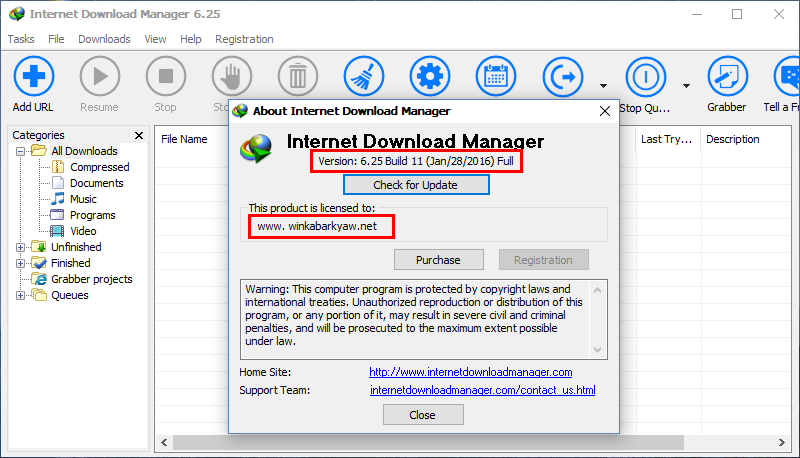Click the Delete Completed broom icon
This screenshot has width=800, height=458.
(364, 77)
